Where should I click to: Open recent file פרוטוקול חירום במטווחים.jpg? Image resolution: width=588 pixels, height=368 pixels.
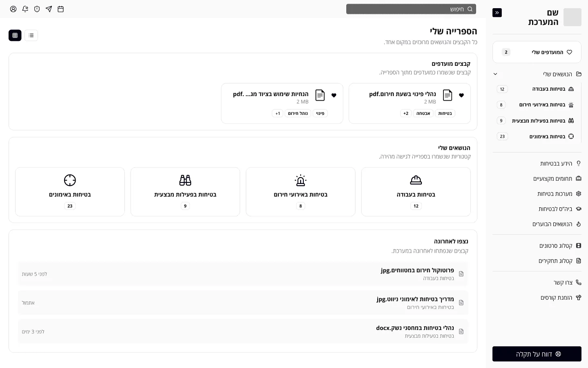[x=243, y=274]
